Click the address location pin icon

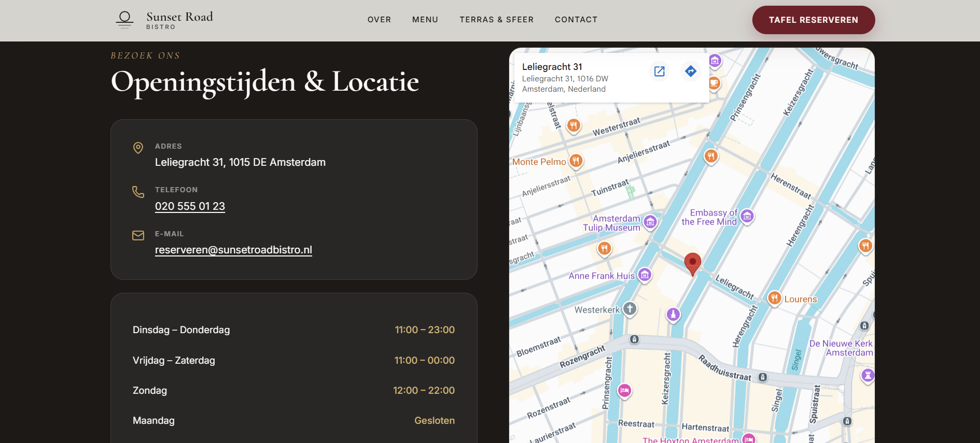(x=138, y=148)
